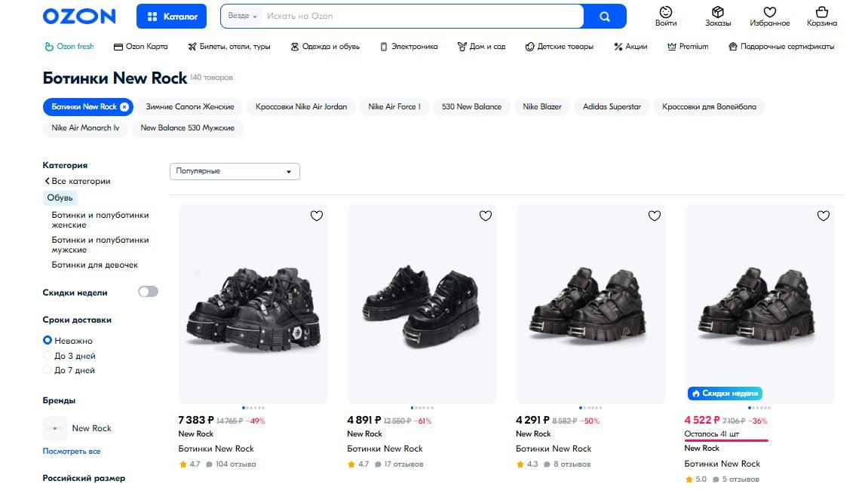This screenshot has width=868, height=490.
Task: Favorite the boot priced 4 522 ₽
Action: coord(823,216)
